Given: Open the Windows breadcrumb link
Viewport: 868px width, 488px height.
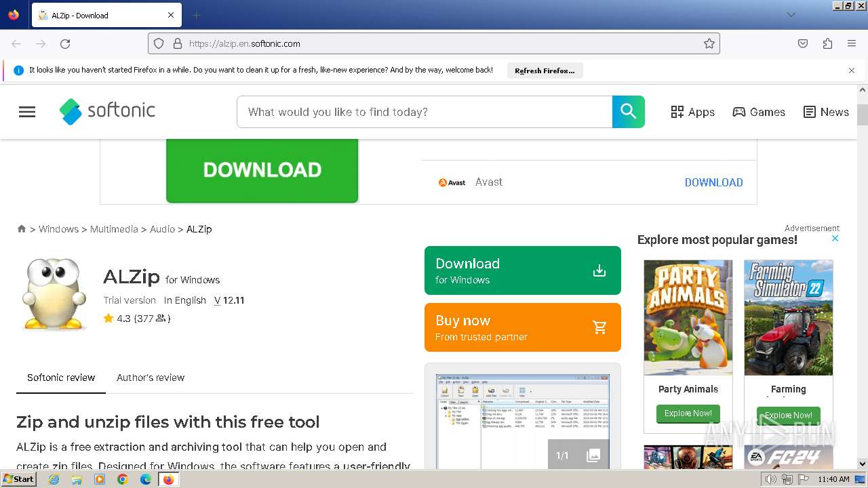Looking at the screenshot, I should click(58, 229).
